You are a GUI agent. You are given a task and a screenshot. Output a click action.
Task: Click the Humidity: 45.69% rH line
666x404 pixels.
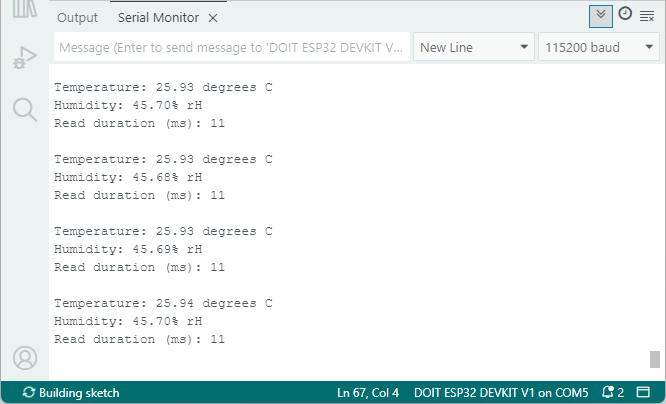(x=128, y=249)
